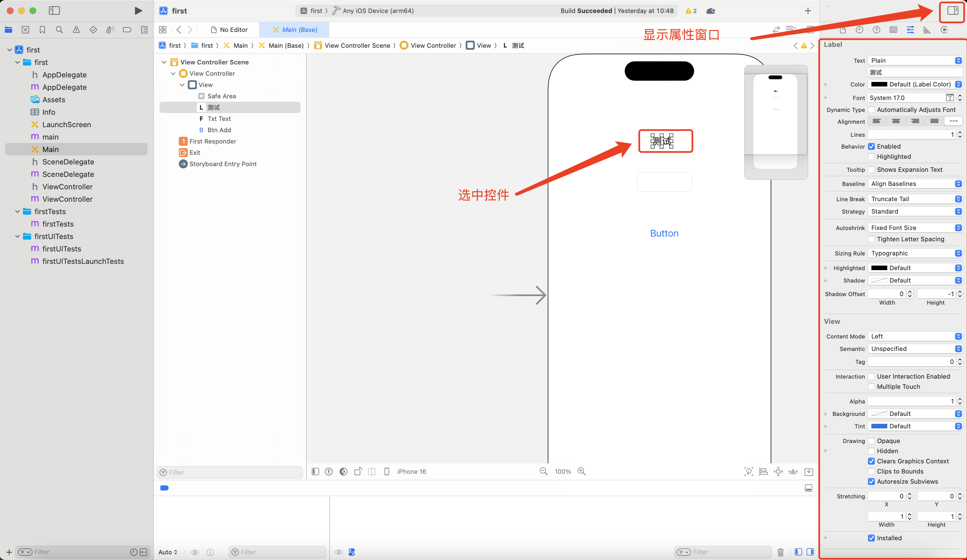Show the Quick Help inspector icon

click(x=877, y=30)
